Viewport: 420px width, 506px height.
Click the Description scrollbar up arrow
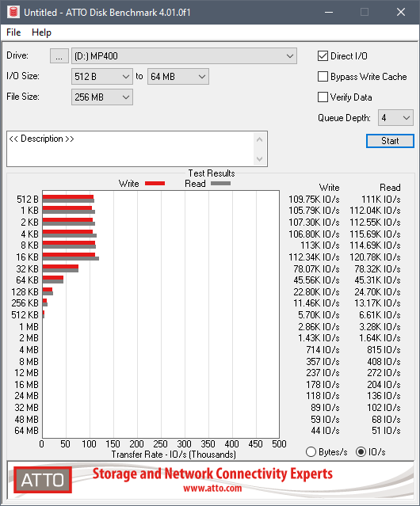click(260, 139)
